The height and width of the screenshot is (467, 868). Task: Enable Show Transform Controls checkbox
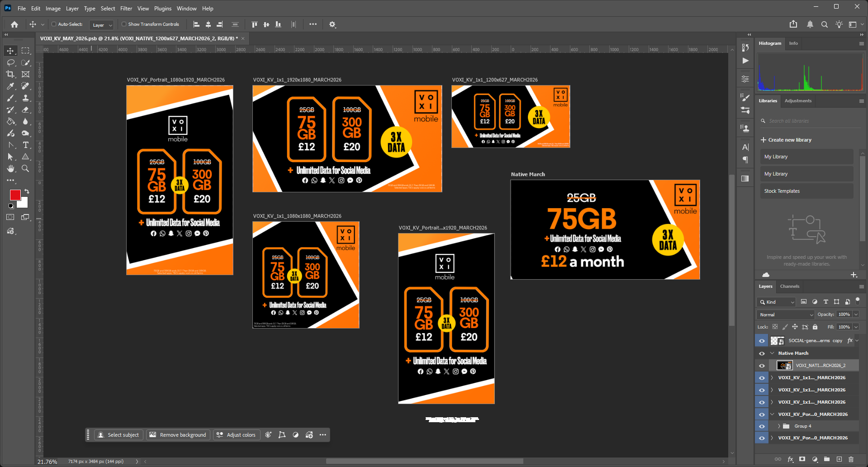(x=124, y=24)
